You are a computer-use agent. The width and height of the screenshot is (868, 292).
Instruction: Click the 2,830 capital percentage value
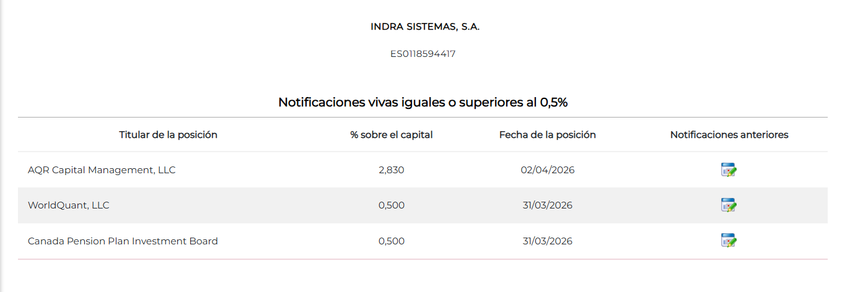pos(391,170)
